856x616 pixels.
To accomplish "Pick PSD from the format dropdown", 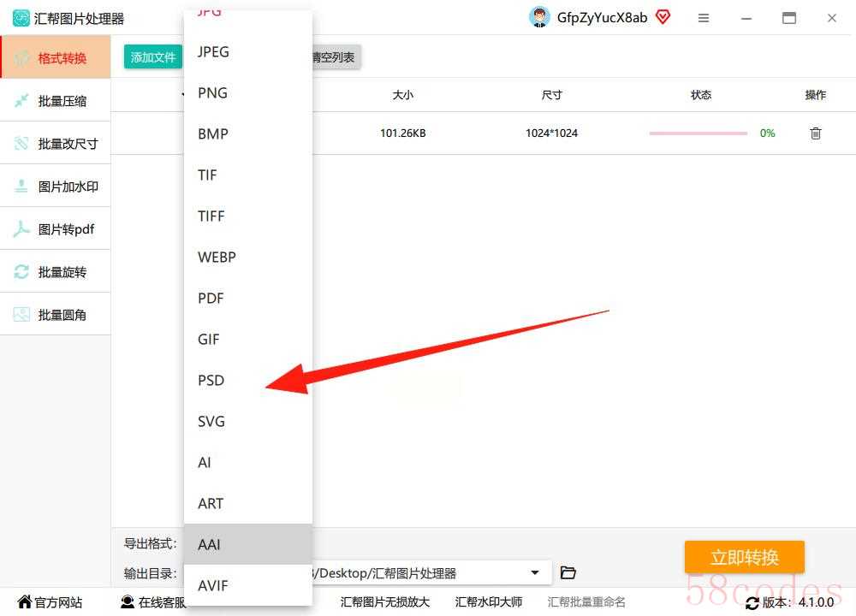I will click(x=248, y=380).
